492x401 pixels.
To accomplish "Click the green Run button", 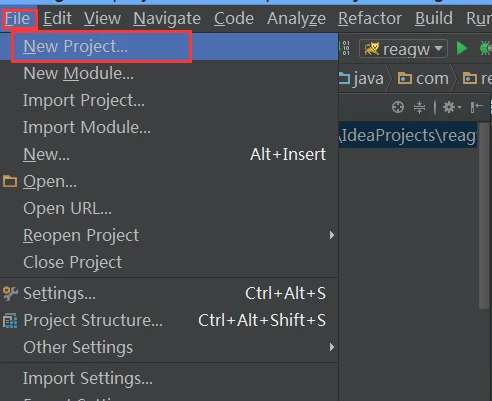I will click(462, 49).
